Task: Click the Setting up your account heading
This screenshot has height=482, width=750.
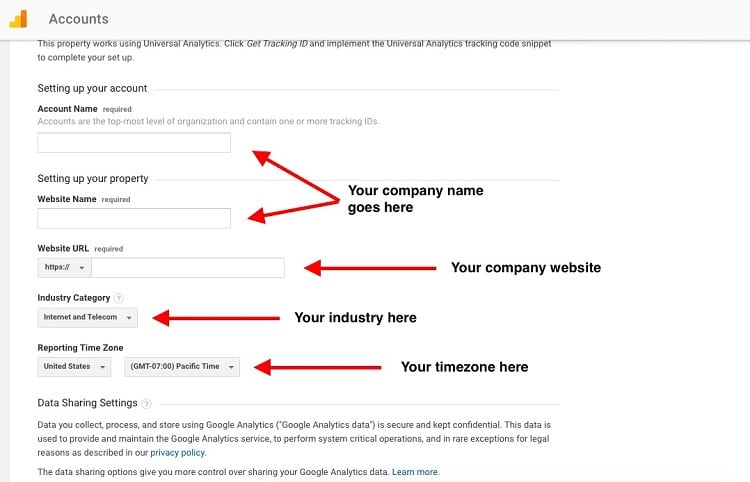Action: click(x=92, y=88)
